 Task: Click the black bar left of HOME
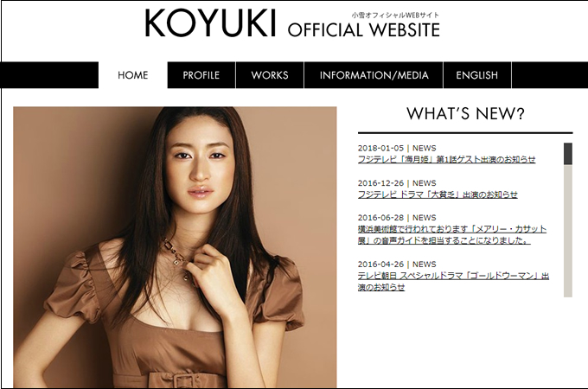pos(49,75)
